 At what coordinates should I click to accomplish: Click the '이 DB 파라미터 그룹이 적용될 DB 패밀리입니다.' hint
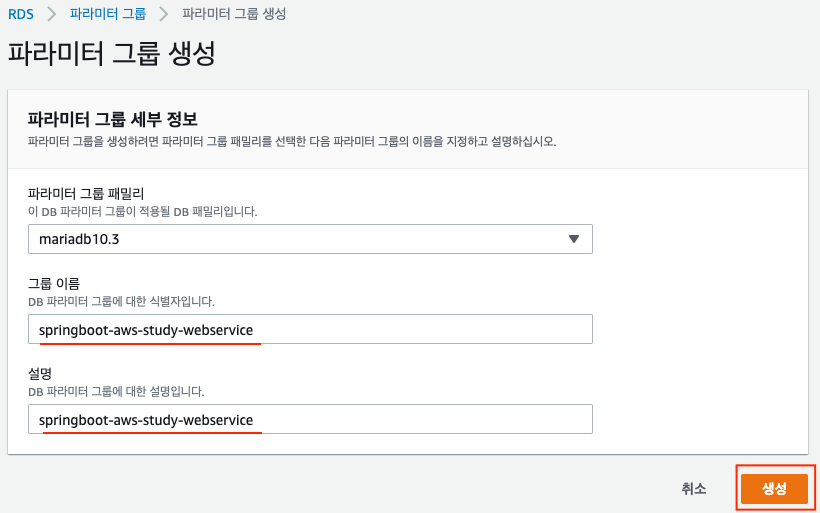pos(142,211)
